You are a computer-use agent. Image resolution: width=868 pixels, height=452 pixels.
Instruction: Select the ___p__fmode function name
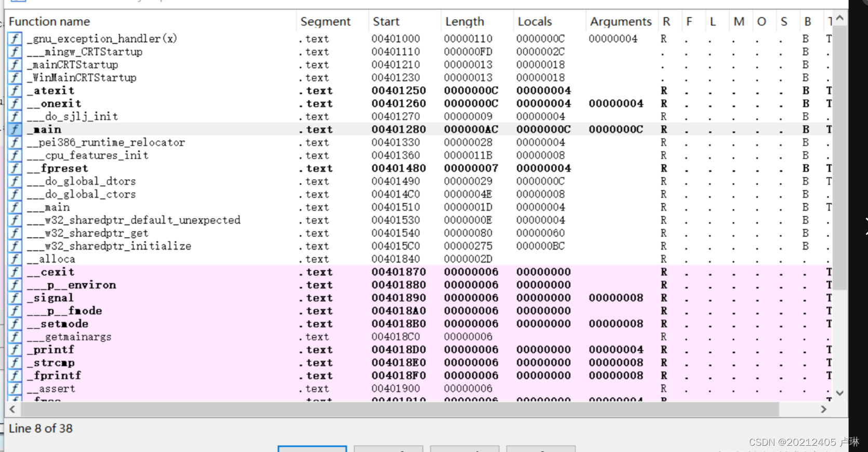64,311
